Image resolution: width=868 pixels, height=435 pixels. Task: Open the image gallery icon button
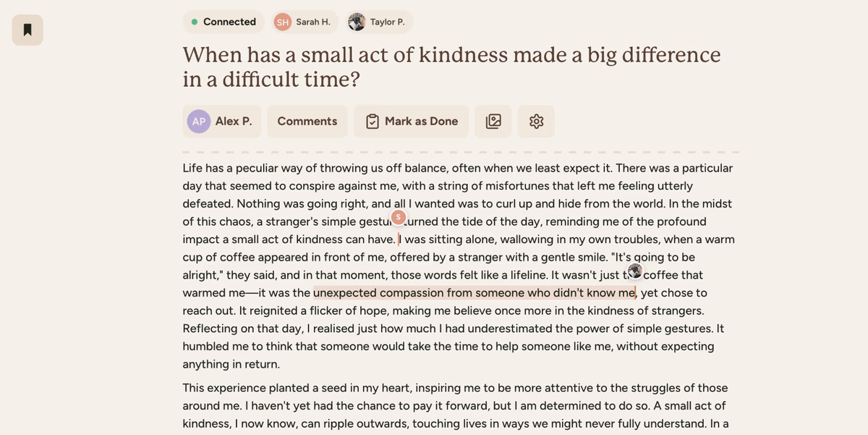tap(493, 122)
